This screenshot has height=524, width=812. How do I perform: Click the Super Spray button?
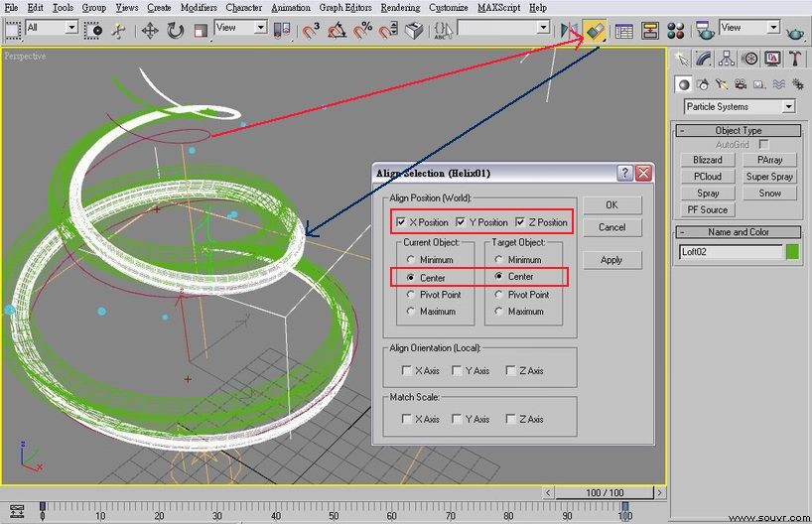[769, 177]
